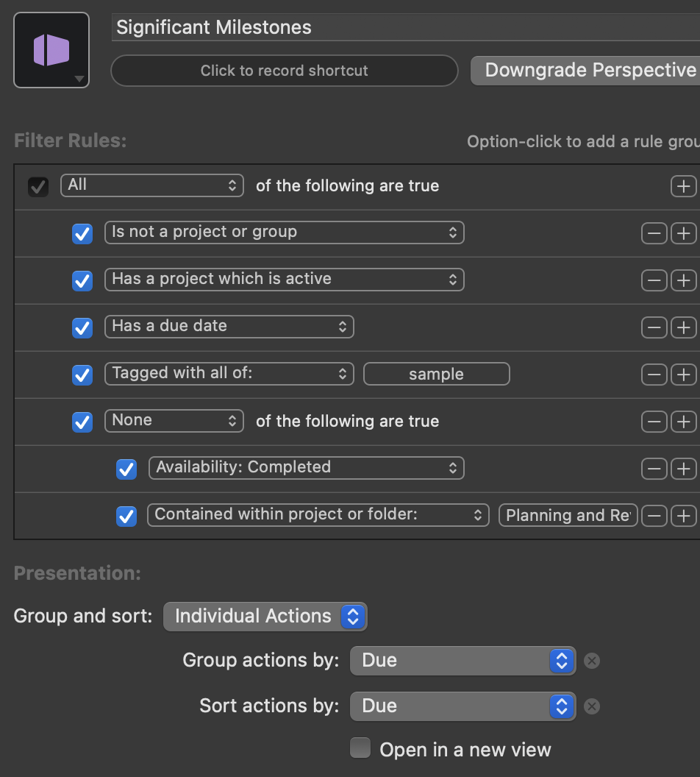Open the 'Group and sort' Individual Actions dropdown
Screen dimensions: 700x777
coord(265,616)
